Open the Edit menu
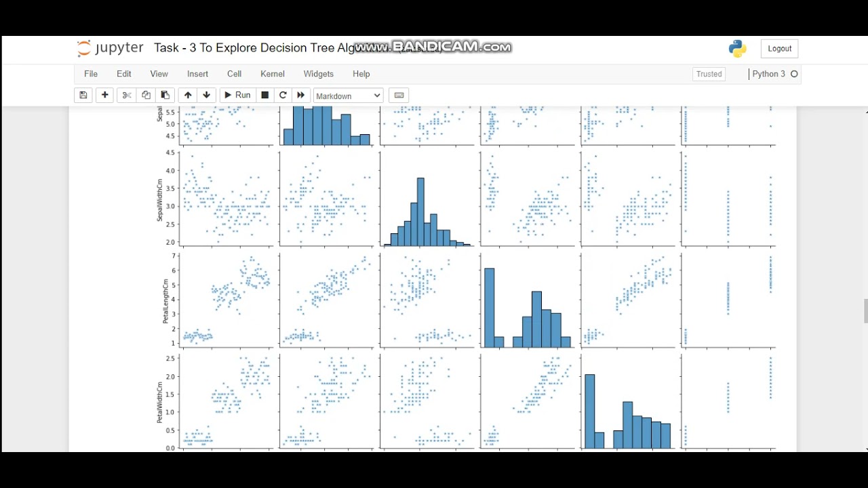 124,74
